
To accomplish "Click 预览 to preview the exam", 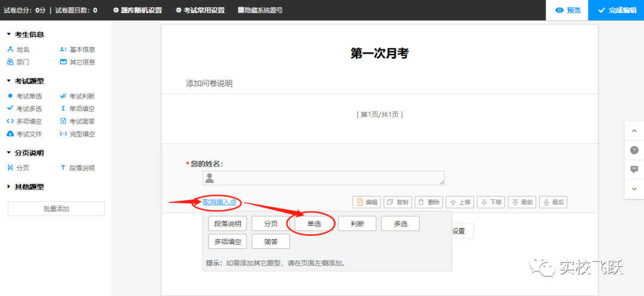I will [567, 10].
